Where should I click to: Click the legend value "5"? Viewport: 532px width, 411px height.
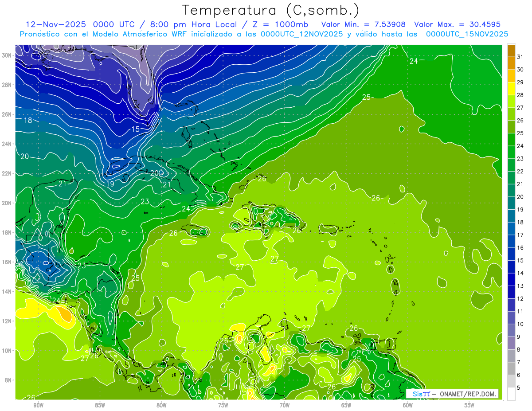[x=519, y=388]
